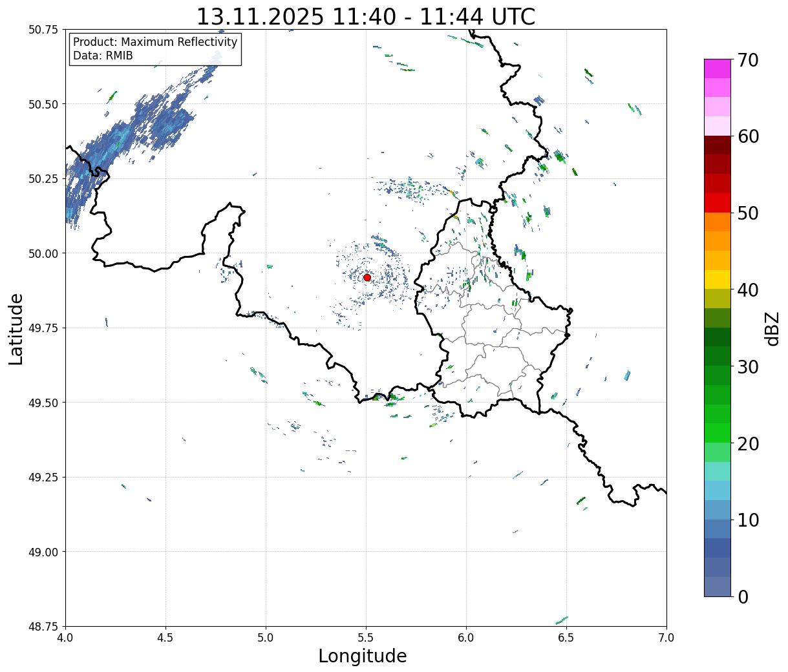Click the red radar location marker
Viewport: 788px width, 672px height.
click(367, 277)
